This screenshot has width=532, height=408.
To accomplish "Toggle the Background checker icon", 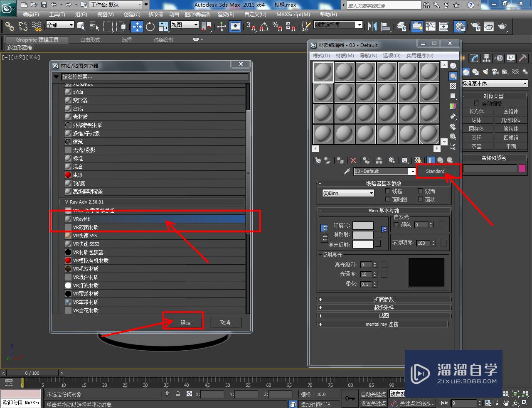I will [x=453, y=86].
